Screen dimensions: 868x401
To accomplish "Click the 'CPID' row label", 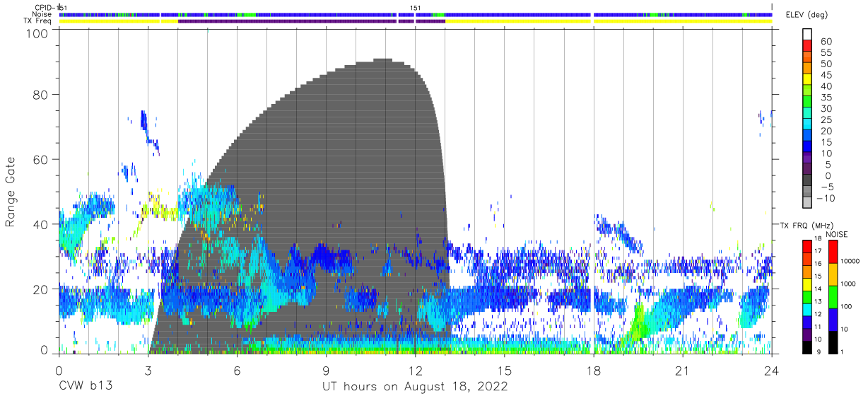I will click(x=45, y=7).
